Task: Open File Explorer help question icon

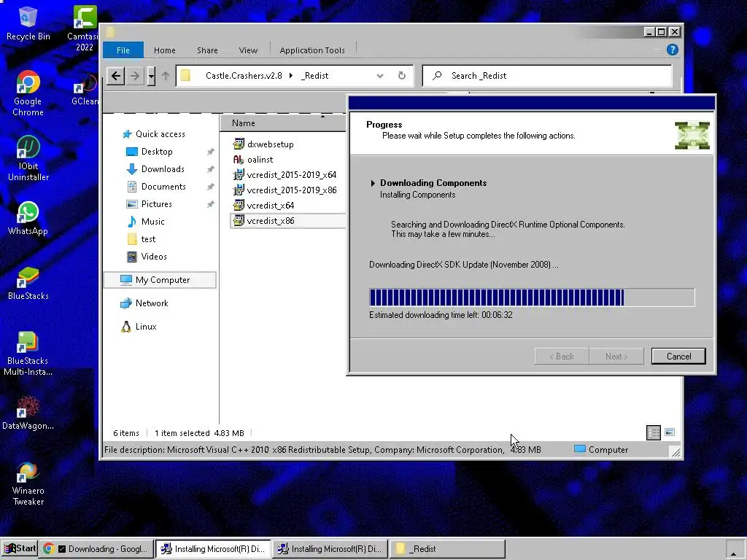Action: click(x=672, y=50)
